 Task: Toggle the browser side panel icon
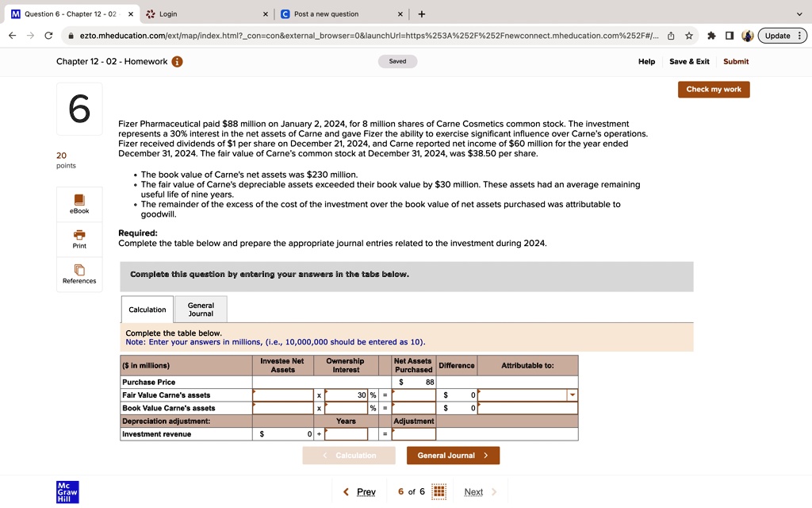[x=730, y=36]
